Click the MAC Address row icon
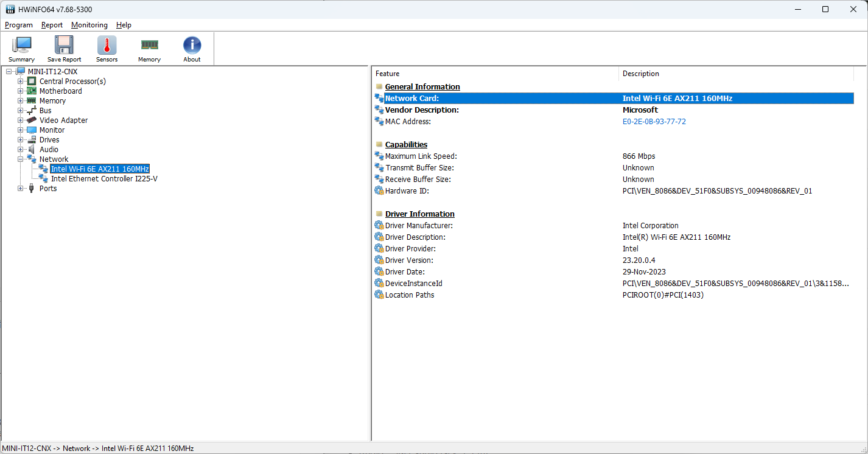868x454 pixels. (x=379, y=121)
